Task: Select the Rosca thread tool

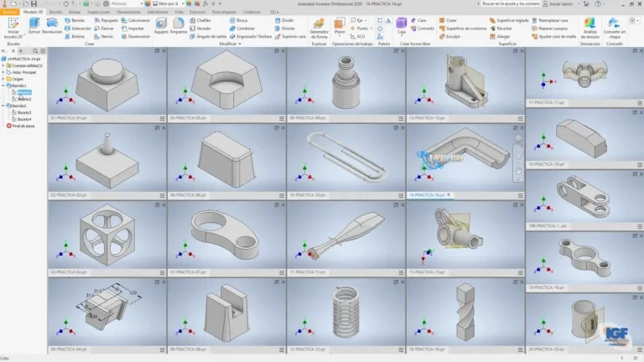Action: point(239,20)
